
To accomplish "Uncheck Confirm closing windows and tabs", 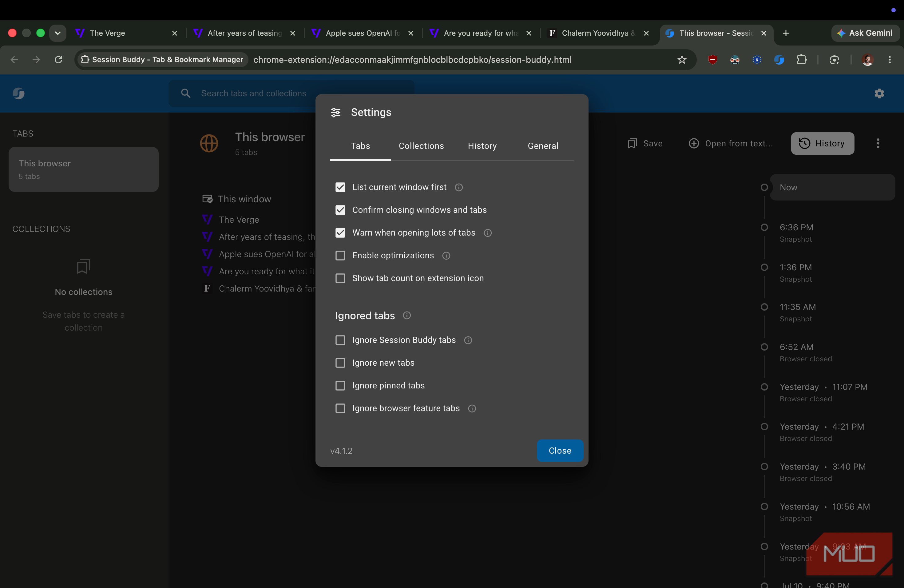I will pyautogui.click(x=340, y=210).
